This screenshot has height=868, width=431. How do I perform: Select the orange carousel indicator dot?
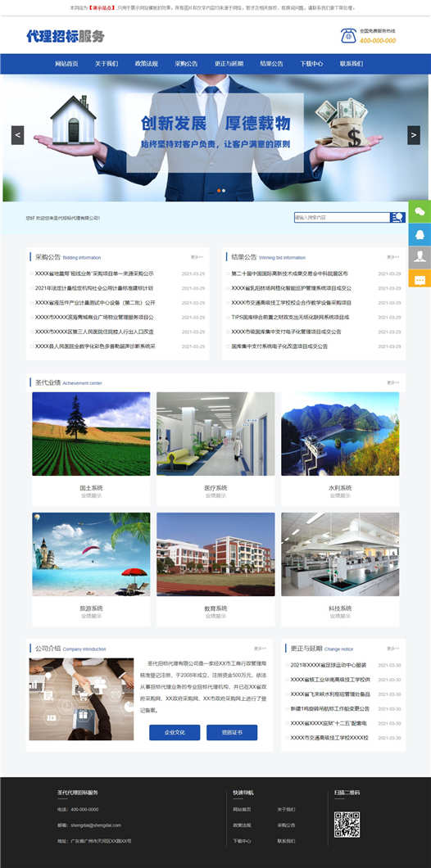tap(219, 191)
